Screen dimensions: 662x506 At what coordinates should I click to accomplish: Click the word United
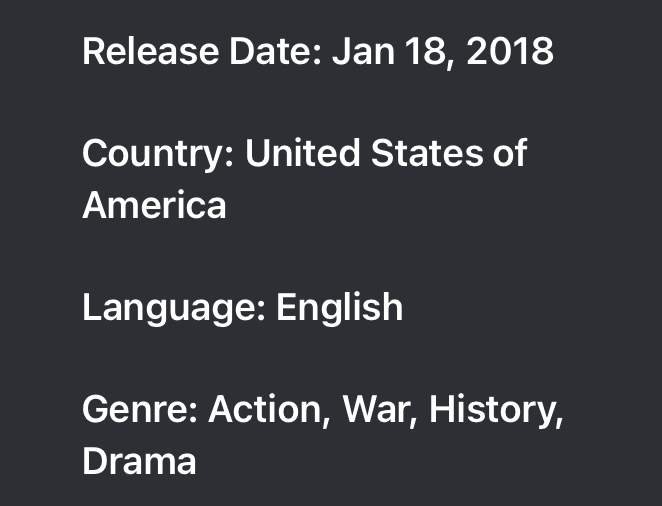[x=302, y=153]
